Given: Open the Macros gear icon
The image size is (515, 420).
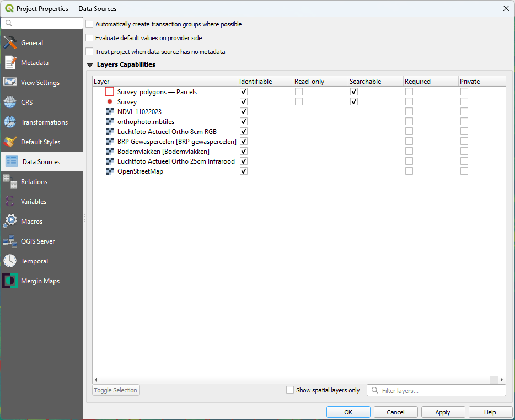Looking at the screenshot, I should click(x=9, y=221).
